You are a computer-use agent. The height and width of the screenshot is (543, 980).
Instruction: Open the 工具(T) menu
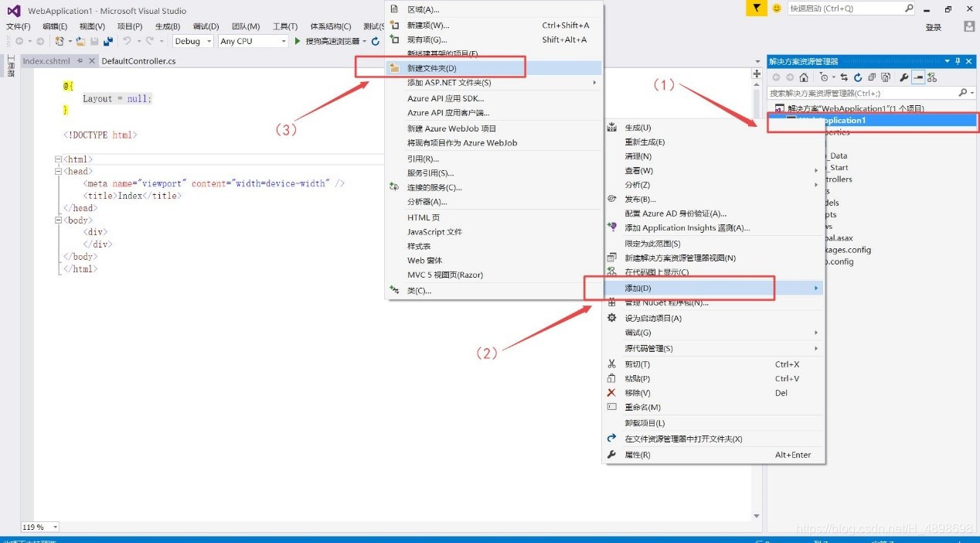284,26
